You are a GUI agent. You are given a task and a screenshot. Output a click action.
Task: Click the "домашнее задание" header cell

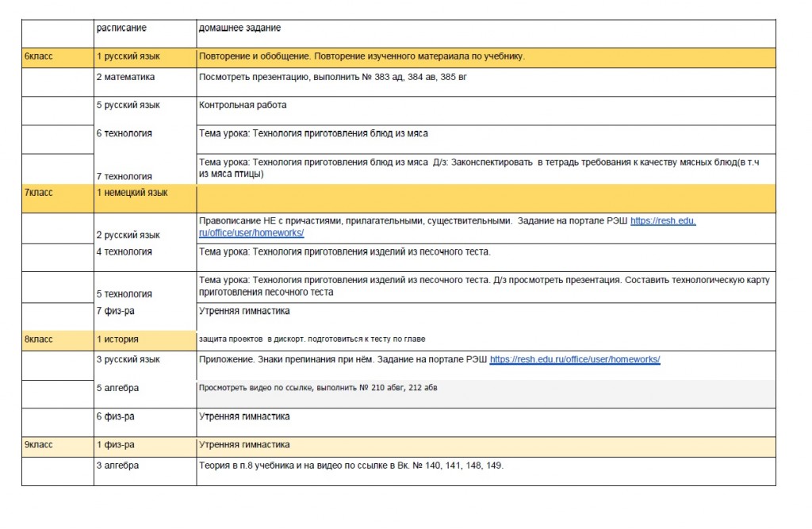pos(239,29)
